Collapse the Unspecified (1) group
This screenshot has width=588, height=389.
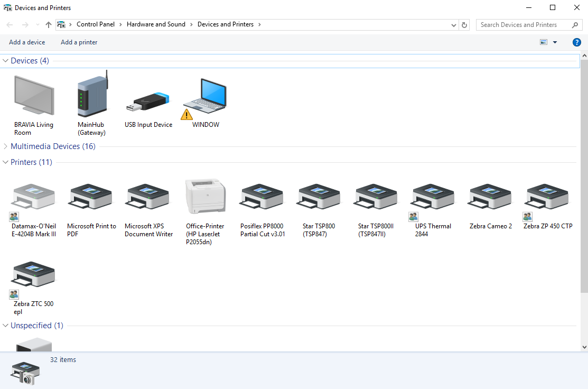[5, 325]
